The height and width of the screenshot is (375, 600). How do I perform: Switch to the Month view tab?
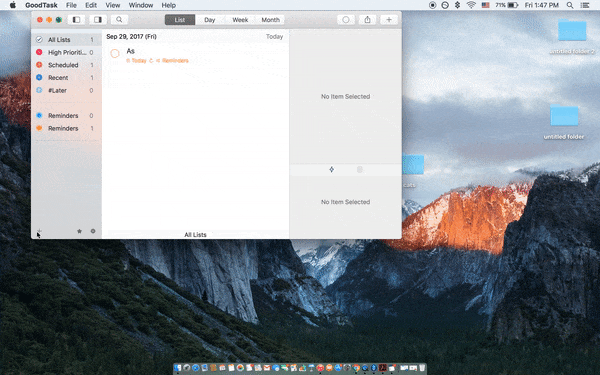point(271,20)
